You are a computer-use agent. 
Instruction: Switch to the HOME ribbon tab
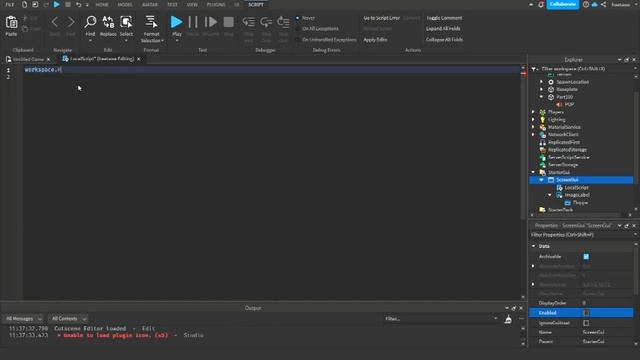click(x=102, y=4)
